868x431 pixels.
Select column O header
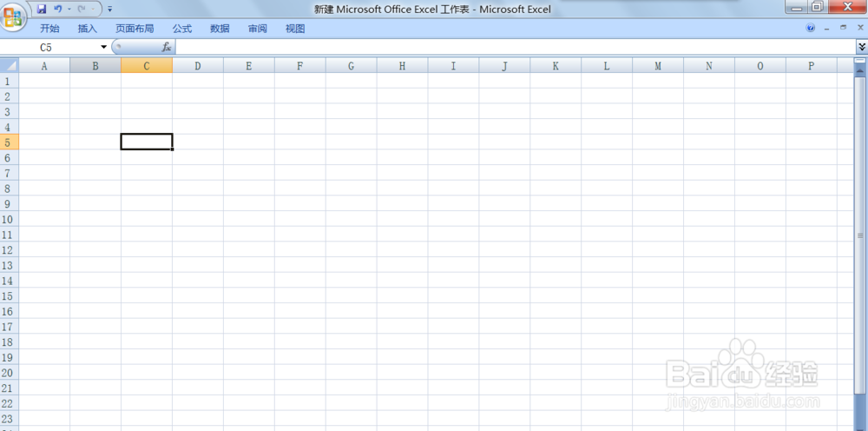(x=760, y=66)
